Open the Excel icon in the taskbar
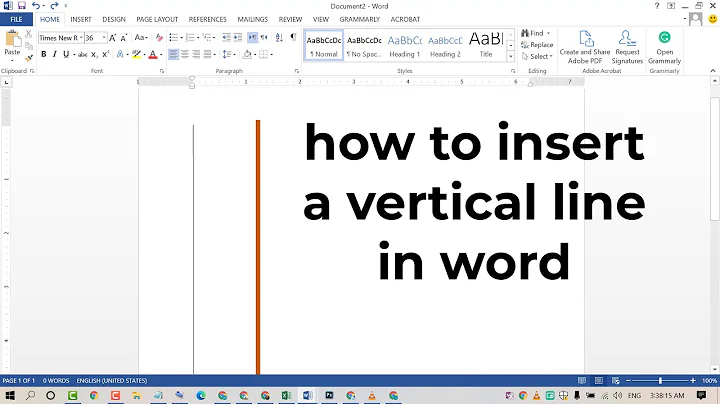The image size is (720, 404). (x=287, y=395)
